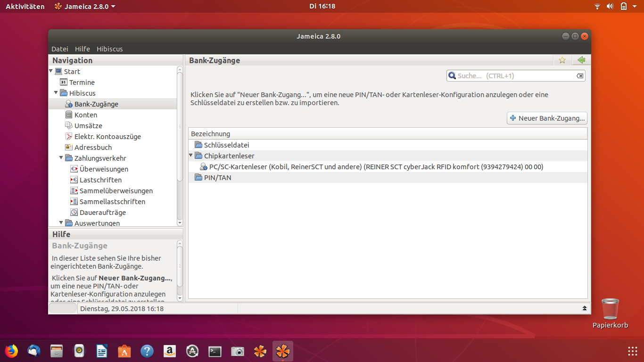
Task: Open the Papierkorb trash on desktop
Action: point(611,313)
